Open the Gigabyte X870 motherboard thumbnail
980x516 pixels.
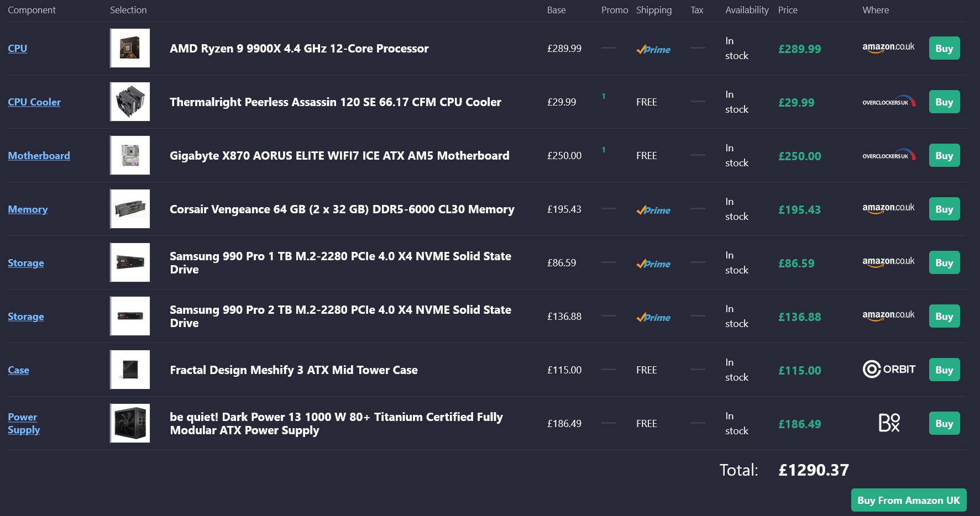pyautogui.click(x=130, y=155)
